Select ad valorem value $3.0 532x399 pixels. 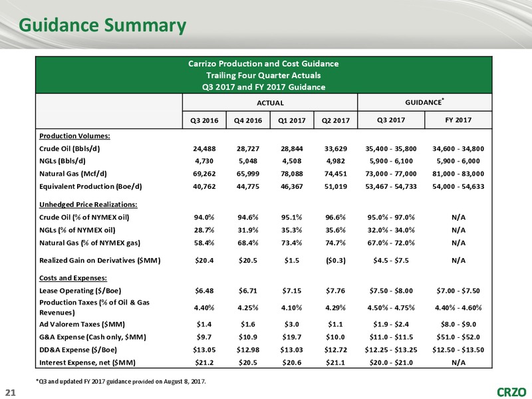click(292, 325)
